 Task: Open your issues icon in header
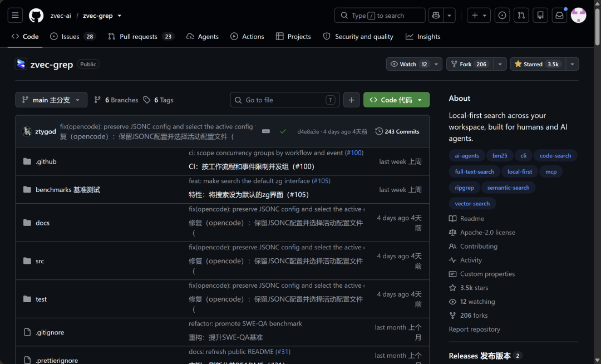pos(502,16)
